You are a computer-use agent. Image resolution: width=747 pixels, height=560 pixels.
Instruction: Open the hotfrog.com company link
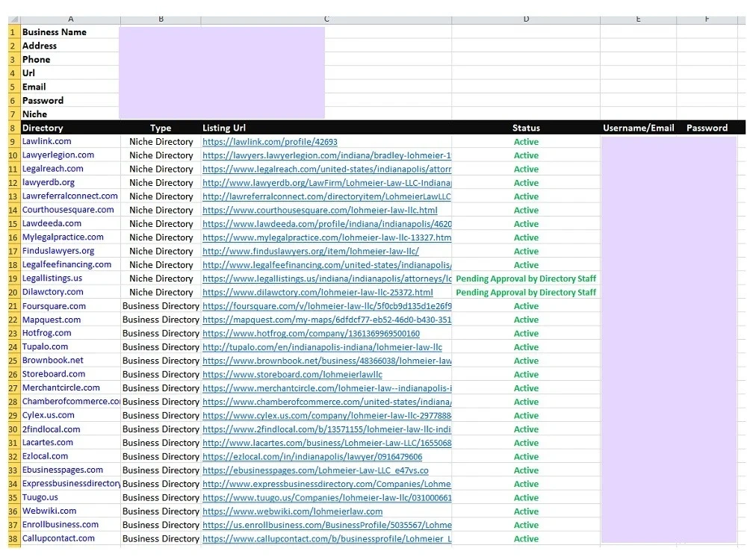point(311,333)
